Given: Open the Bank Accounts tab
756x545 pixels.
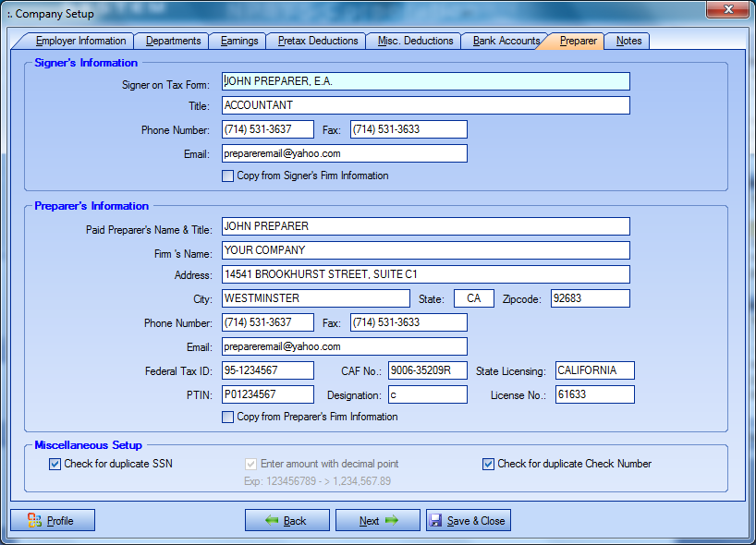Looking at the screenshot, I should pyautogui.click(x=506, y=41).
